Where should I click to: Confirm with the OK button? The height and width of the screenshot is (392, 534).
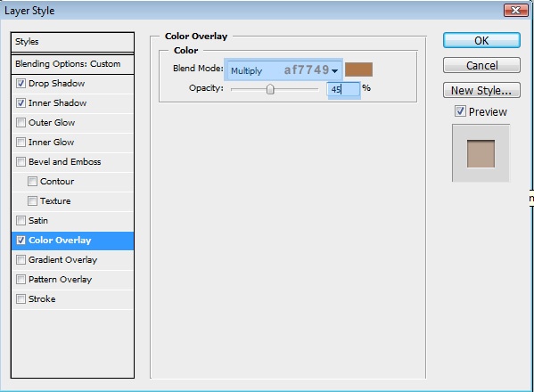[481, 40]
